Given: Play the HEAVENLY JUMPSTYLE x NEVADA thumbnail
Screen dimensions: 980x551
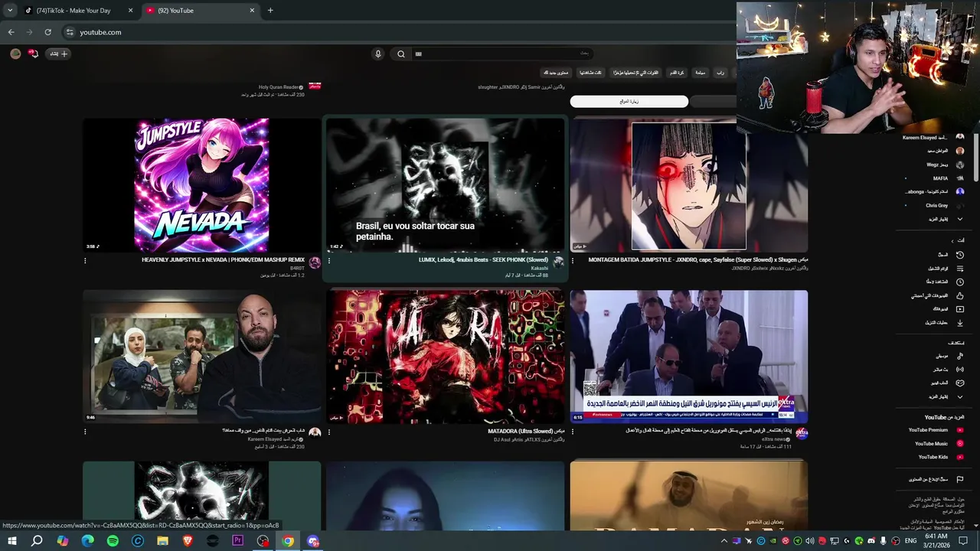Looking at the screenshot, I should (201, 185).
